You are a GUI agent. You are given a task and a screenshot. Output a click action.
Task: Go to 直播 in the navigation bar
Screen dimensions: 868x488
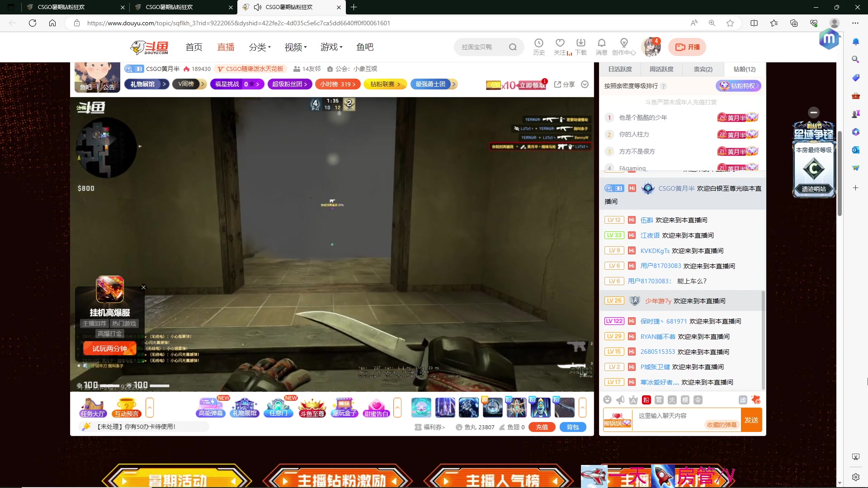coord(226,47)
